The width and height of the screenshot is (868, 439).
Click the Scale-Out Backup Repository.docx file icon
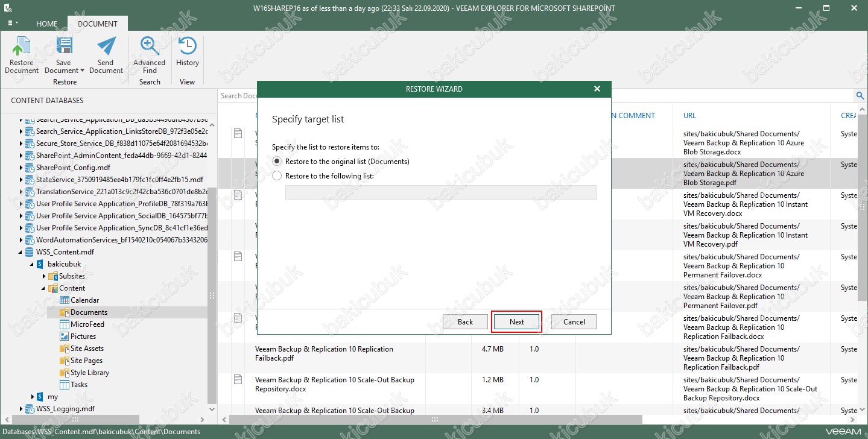(x=238, y=379)
